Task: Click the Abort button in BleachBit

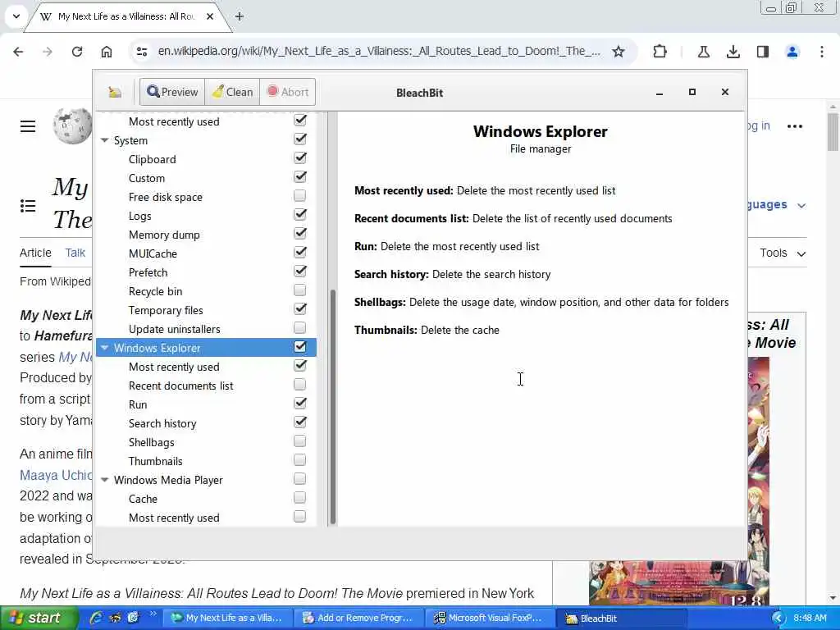Action: 288,92
